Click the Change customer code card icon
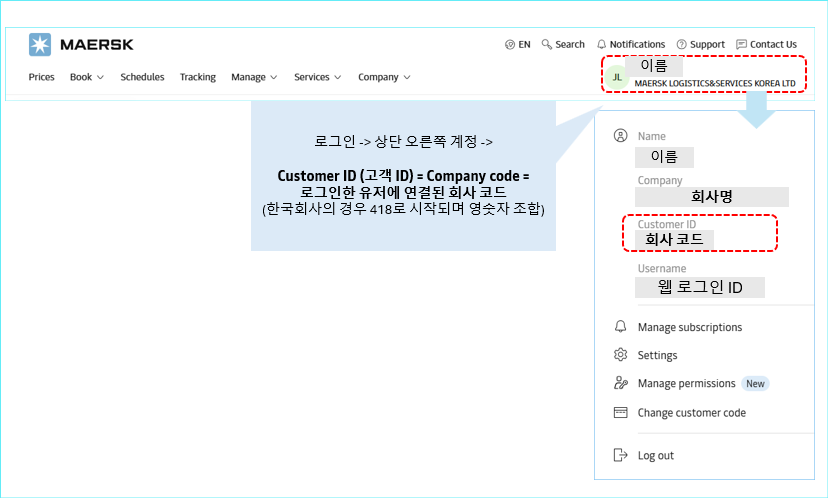The height and width of the screenshot is (498, 828). 620,413
